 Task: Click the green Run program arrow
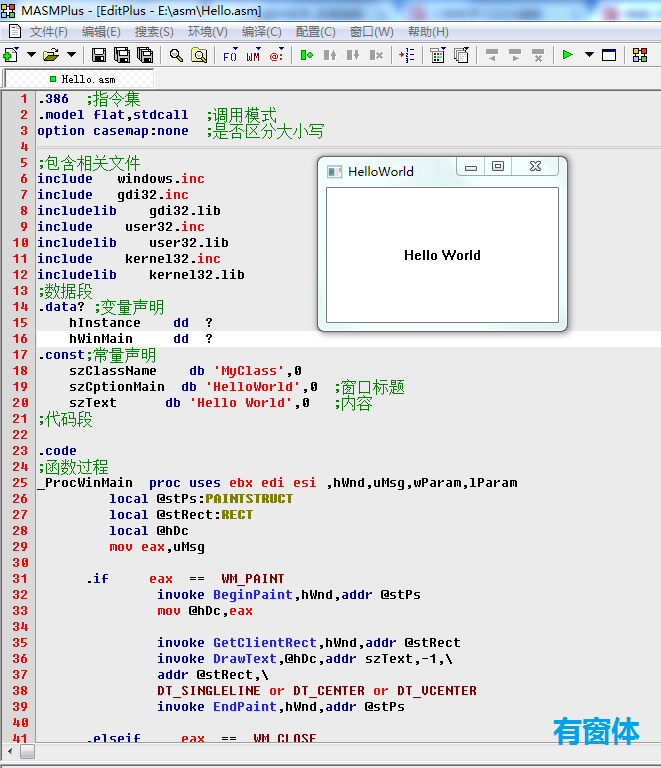click(x=567, y=55)
